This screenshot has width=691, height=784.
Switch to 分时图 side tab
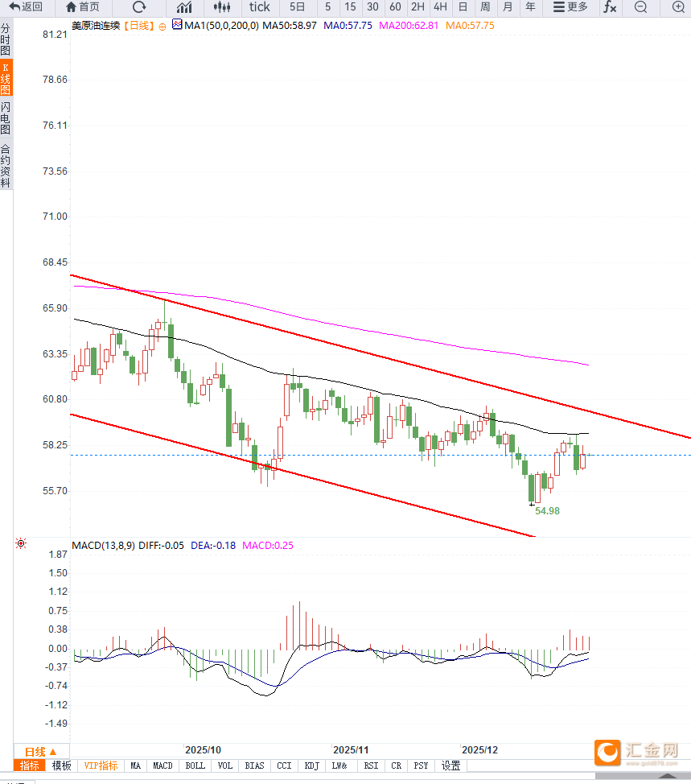click(x=6, y=39)
